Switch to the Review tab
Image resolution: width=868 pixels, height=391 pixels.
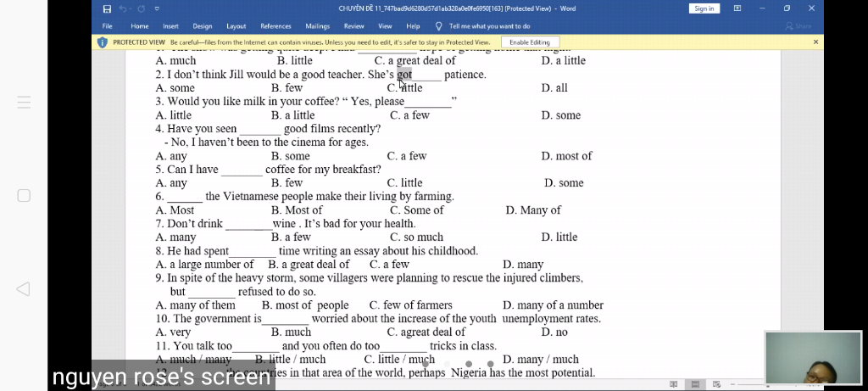(x=353, y=26)
